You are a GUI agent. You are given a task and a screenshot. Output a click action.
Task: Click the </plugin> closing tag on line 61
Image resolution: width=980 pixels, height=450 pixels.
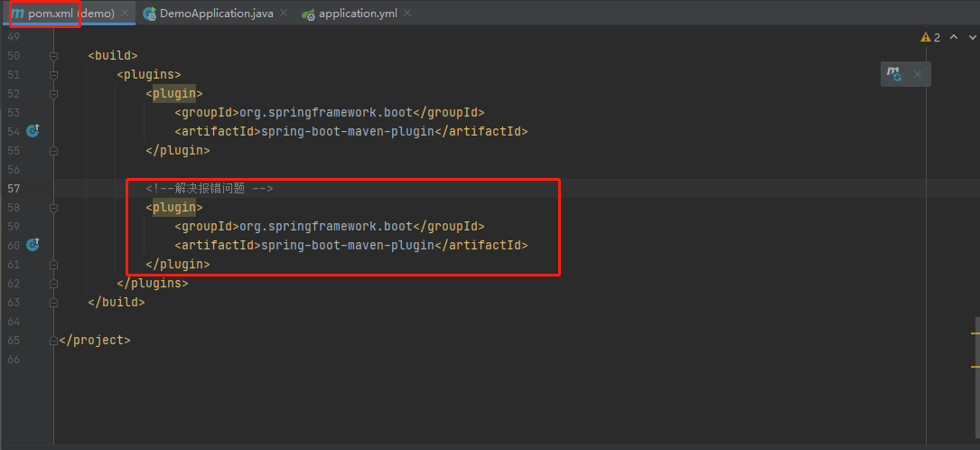coord(178,265)
